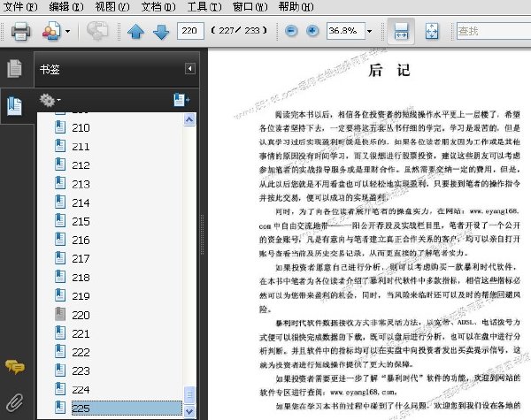The height and width of the screenshot is (420, 531).
Task: Click the bookmark list scroll up arrow
Action: coord(189,119)
